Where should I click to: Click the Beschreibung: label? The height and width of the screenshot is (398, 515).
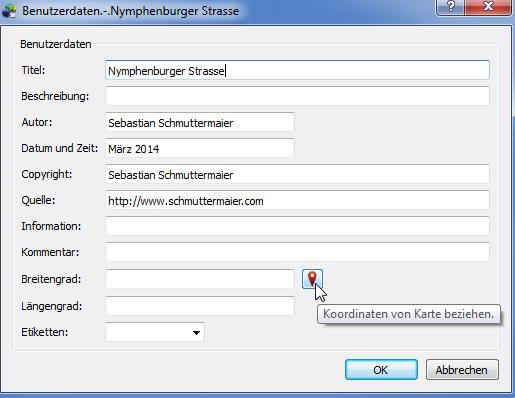[55, 96]
